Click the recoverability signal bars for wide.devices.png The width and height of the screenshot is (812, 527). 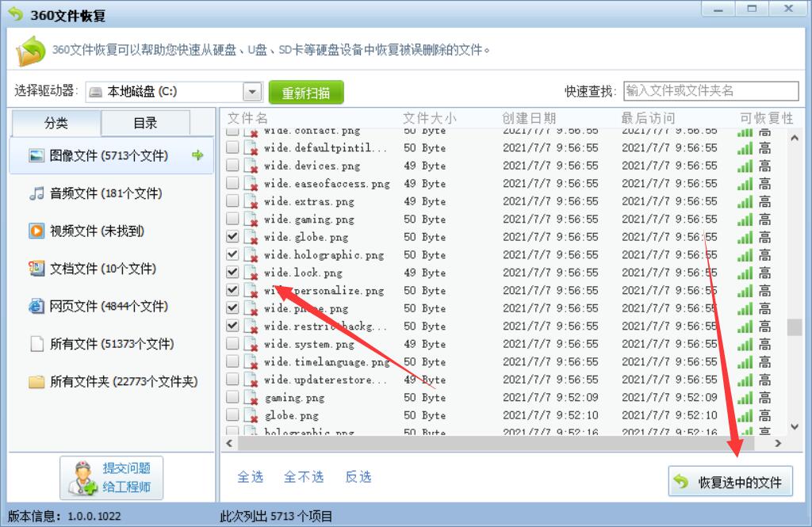745,166
